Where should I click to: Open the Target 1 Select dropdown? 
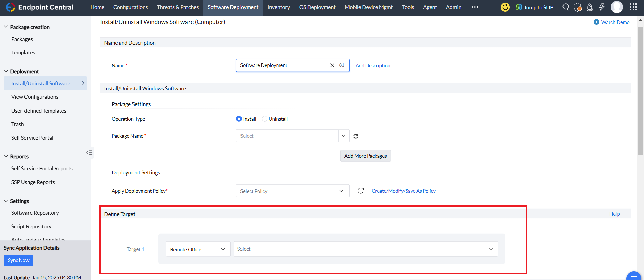pyautogui.click(x=366, y=249)
